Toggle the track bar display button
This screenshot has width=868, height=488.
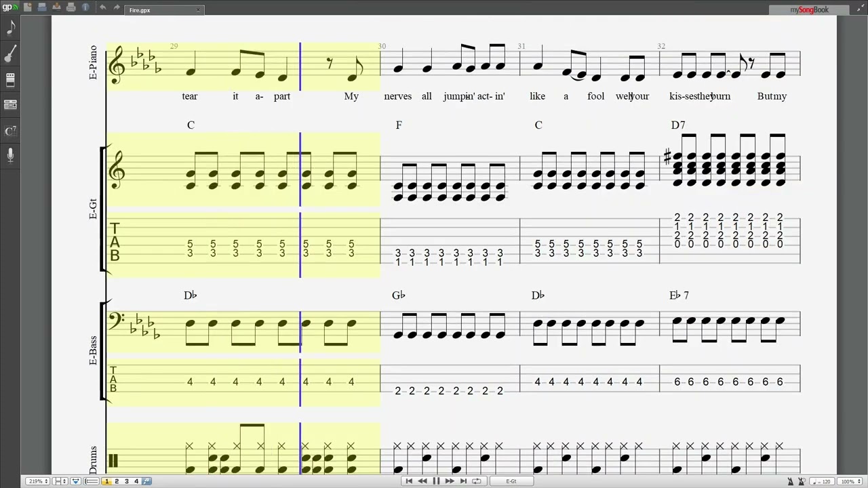(92, 481)
